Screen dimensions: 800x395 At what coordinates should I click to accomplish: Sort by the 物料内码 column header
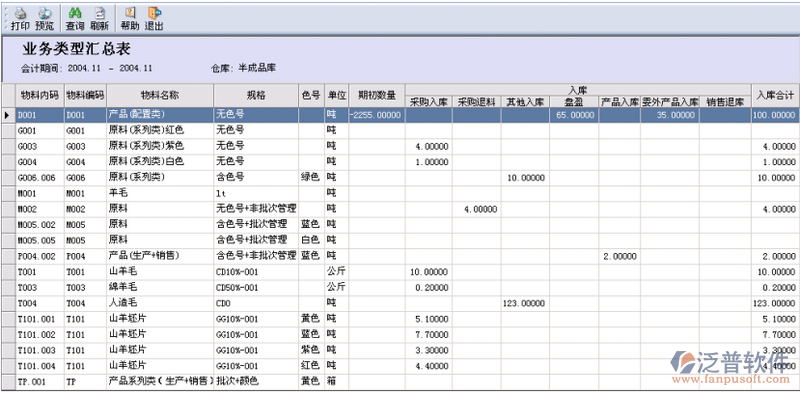coord(40,95)
